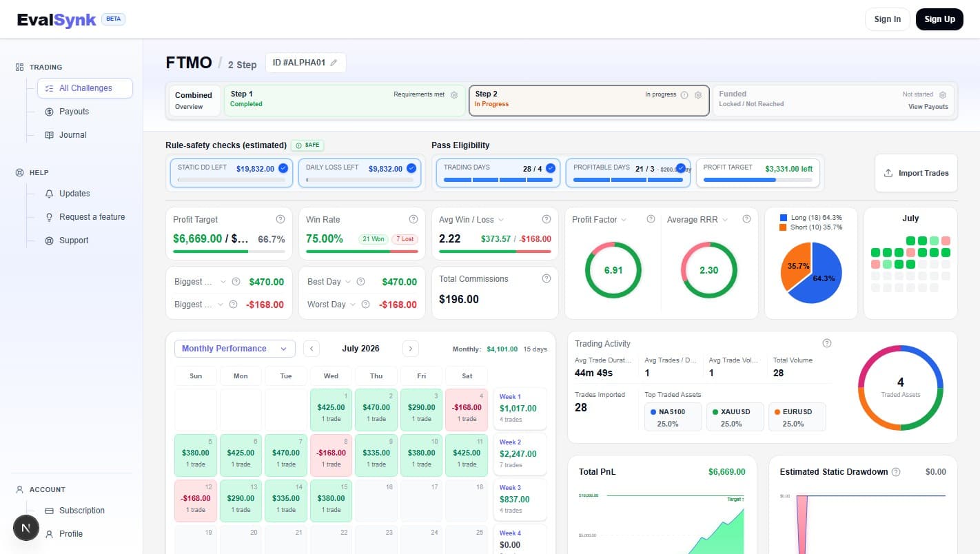Click the Sign In button
The image size is (980, 554).
click(x=888, y=19)
